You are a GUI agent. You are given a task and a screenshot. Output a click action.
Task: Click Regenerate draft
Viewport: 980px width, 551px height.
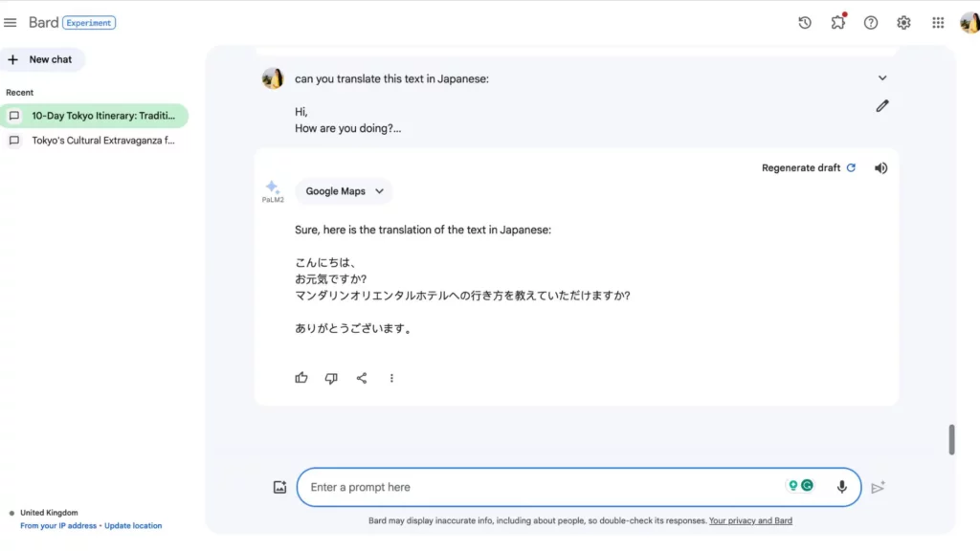click(x=808, y=168)
